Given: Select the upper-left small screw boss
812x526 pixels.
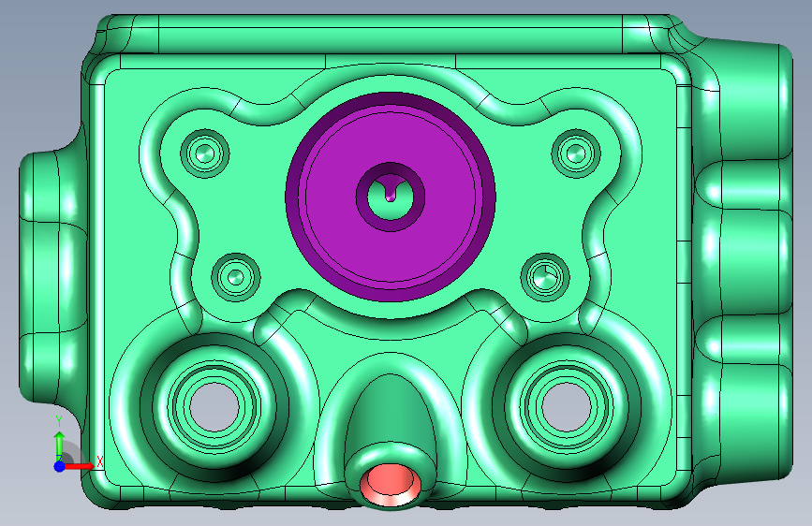Looking at the screenshot, I should pyautogui.click(x=205, y=153).
